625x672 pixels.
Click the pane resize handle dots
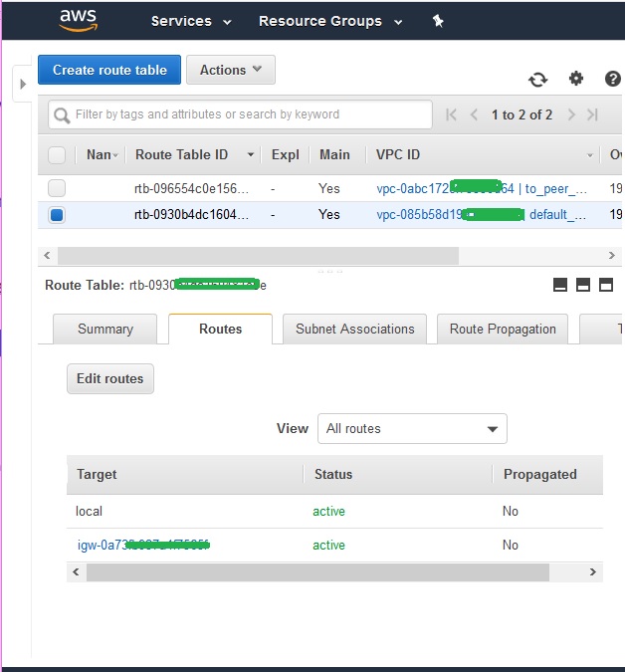[329, 271]
